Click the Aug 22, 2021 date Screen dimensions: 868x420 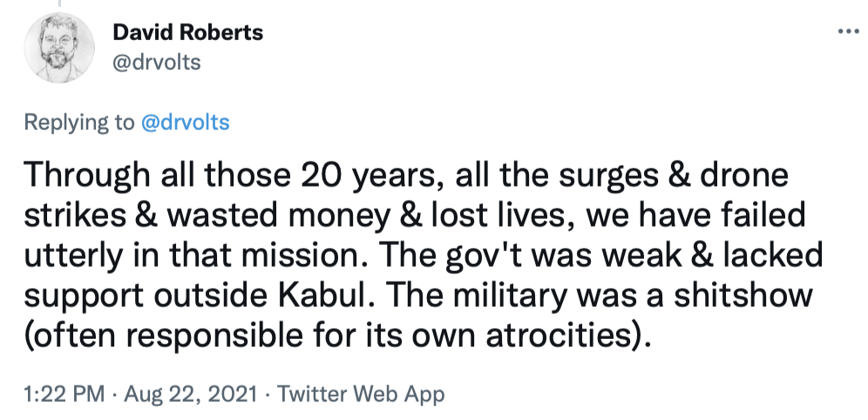[x=188, y=394]
